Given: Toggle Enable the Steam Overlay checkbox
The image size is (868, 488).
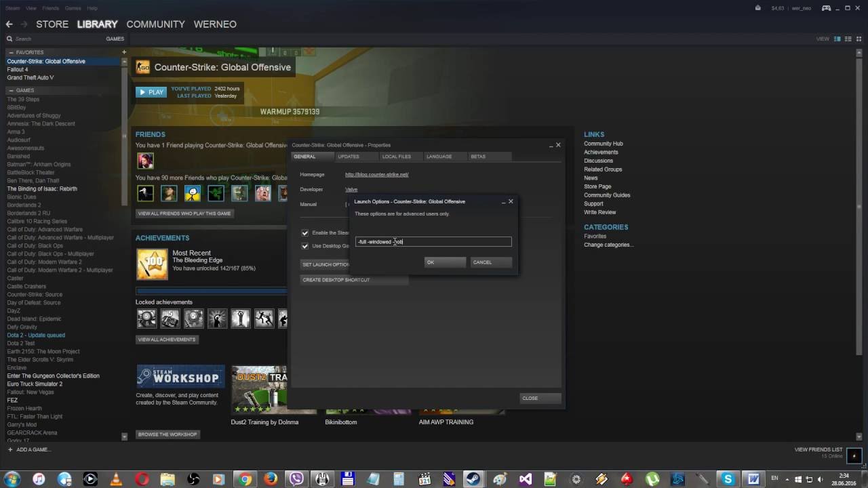Looking at the screenshot, I should tap(305, 232).
